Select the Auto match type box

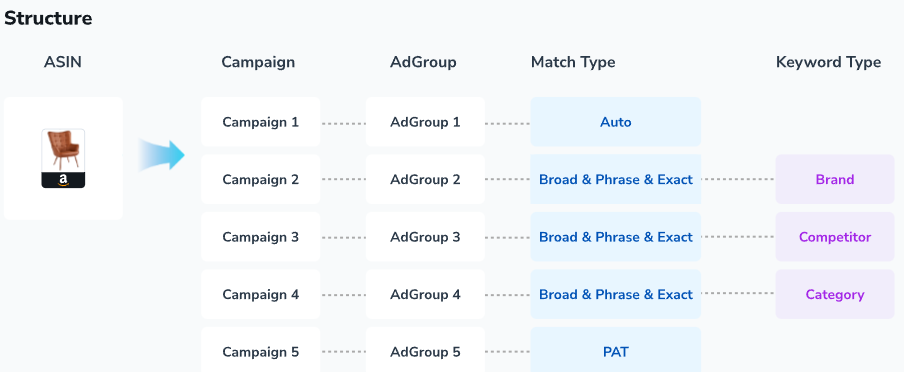pos(616,122)
